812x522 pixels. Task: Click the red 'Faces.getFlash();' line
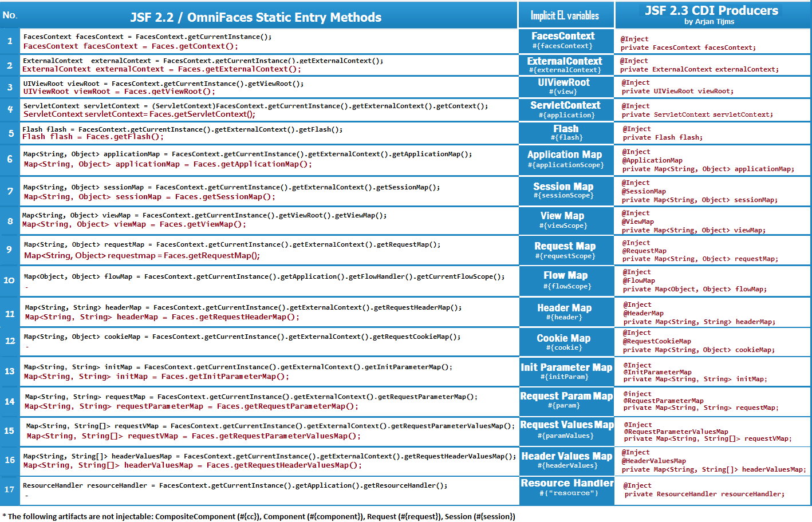click(x=93, y=137)
